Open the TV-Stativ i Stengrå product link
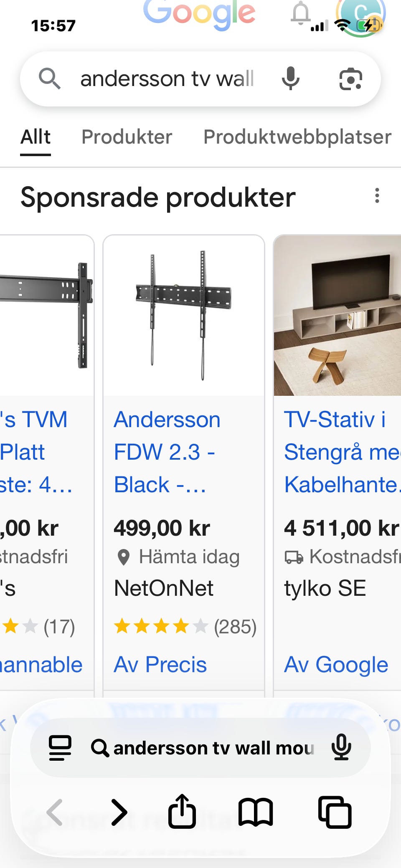 (339, 451)
